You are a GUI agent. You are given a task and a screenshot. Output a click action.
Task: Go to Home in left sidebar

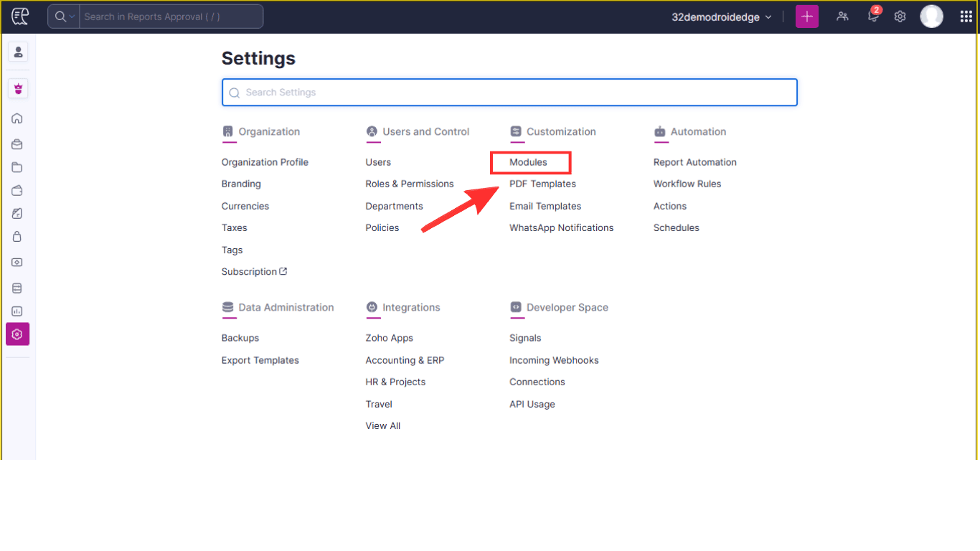pos(17,118)
